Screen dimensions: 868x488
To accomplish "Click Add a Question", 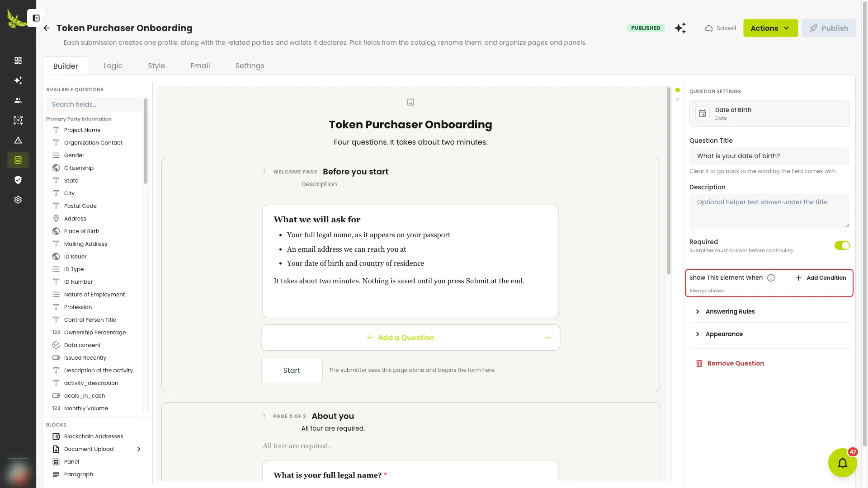I will (x=401, y=338).
